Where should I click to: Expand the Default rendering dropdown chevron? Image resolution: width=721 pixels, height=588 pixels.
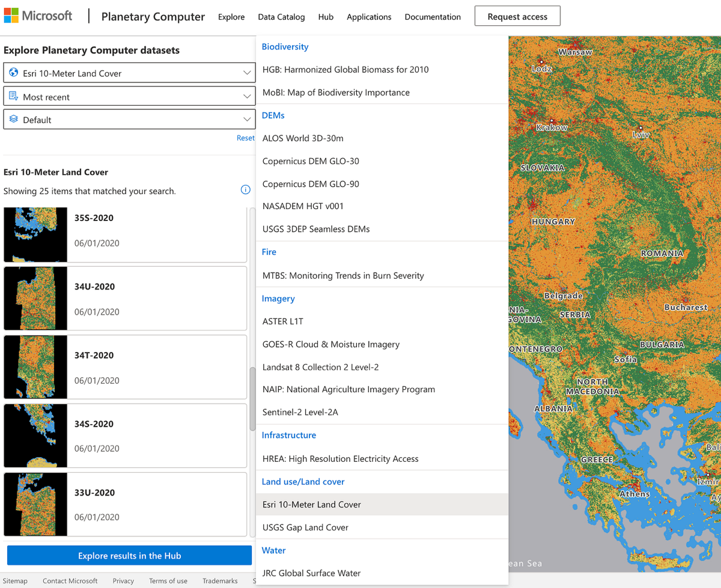[x=246, y=119]
